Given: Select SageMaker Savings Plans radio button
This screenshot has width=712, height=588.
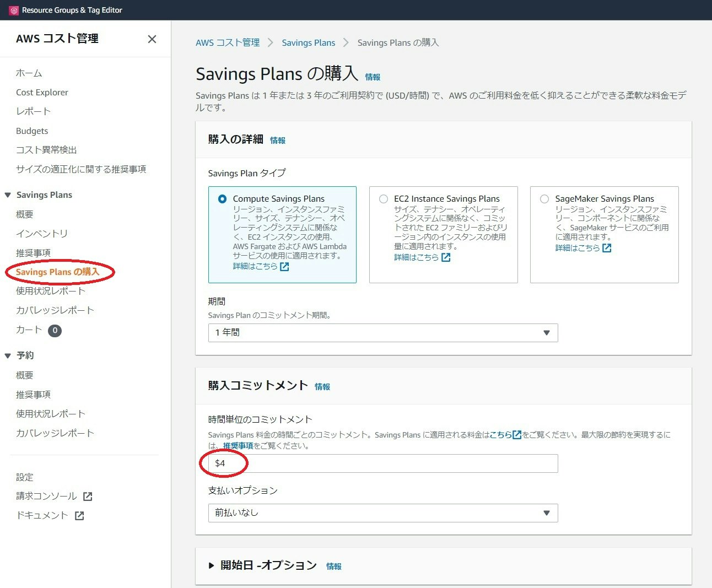Looking at the screenshot, I should tap(544, 199).
